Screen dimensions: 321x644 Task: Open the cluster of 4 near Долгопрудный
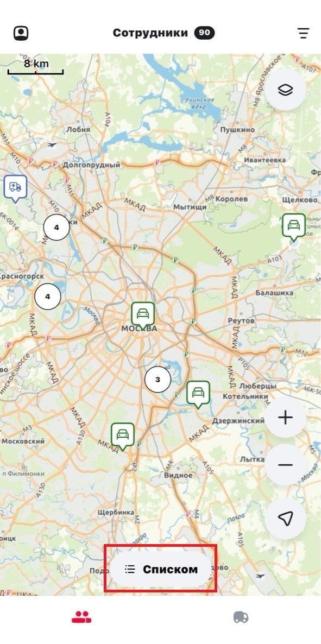pos(56,227)
